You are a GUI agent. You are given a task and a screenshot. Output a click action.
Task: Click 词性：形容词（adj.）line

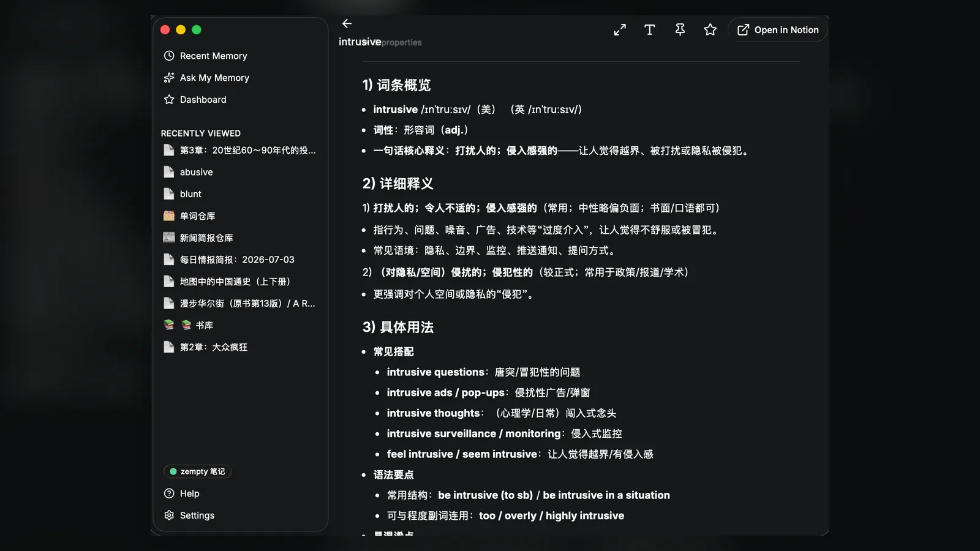click(421, 130)
